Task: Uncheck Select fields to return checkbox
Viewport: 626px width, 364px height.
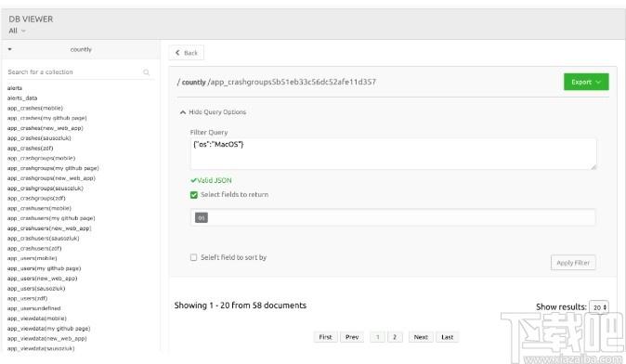Action: 193,195
